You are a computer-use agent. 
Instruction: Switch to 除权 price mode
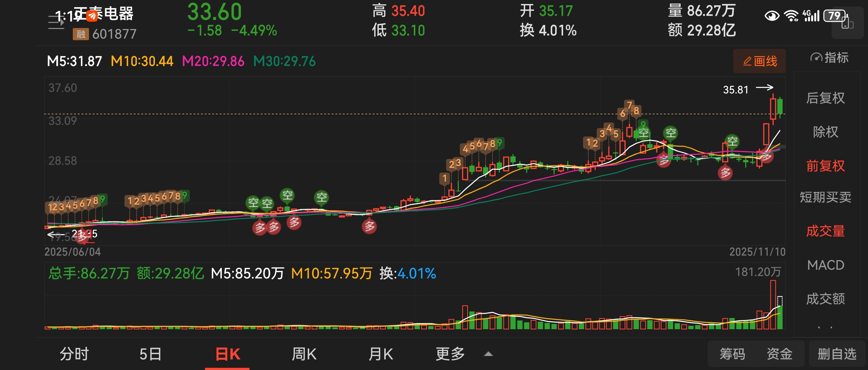click(825, 132)
